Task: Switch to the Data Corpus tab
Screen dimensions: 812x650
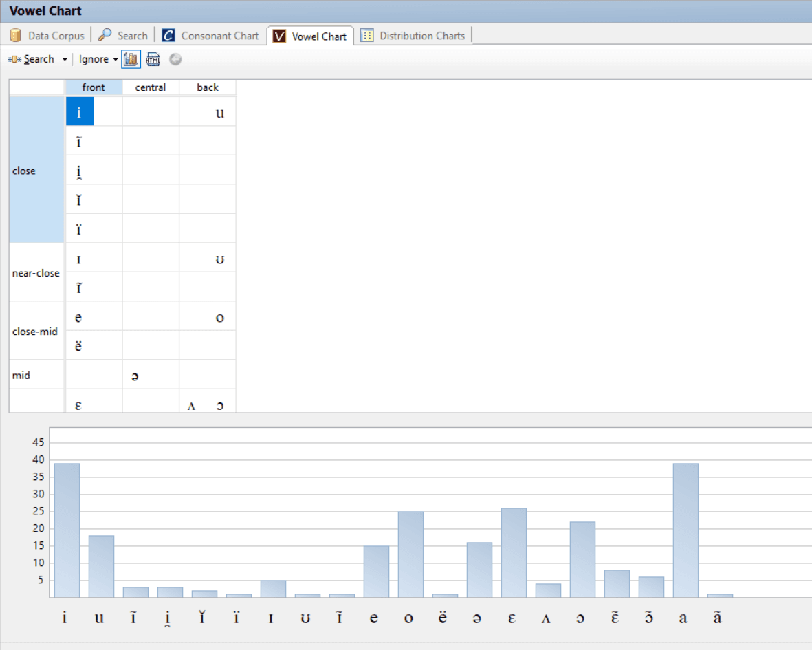Action: 55,35
